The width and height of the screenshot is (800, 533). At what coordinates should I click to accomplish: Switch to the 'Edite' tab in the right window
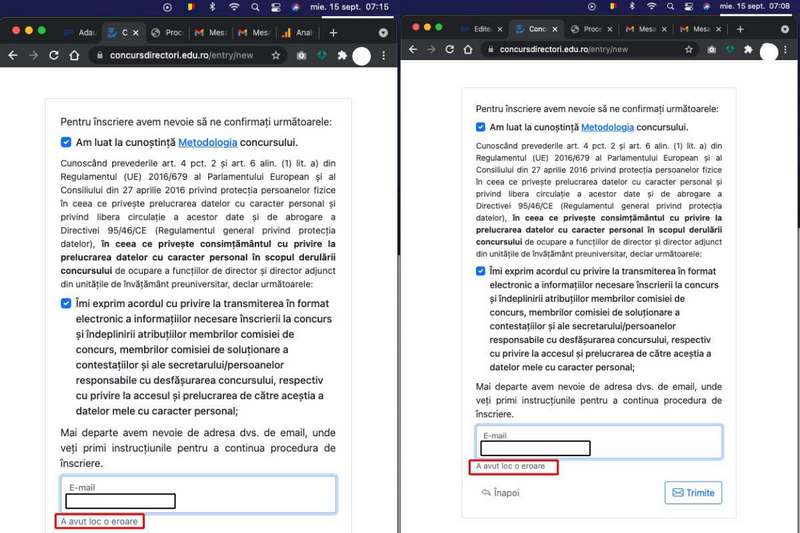point(478,29)
